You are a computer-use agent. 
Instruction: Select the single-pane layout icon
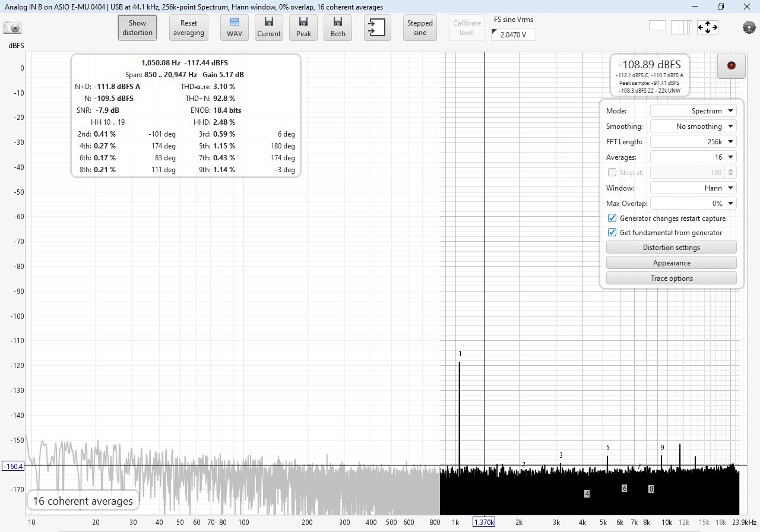click(x=658, y=26)
